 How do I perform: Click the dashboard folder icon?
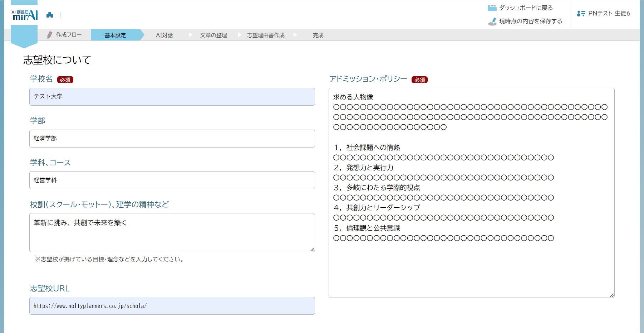492,8
